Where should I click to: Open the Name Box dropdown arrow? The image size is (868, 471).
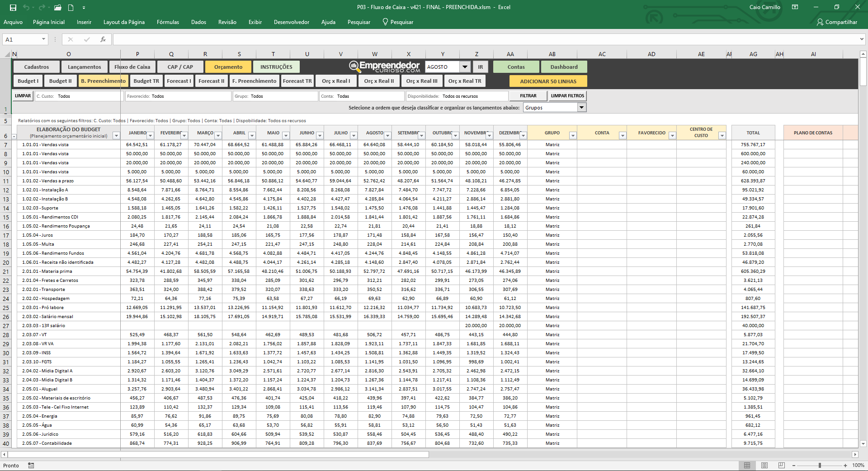(x=43, y=39)
